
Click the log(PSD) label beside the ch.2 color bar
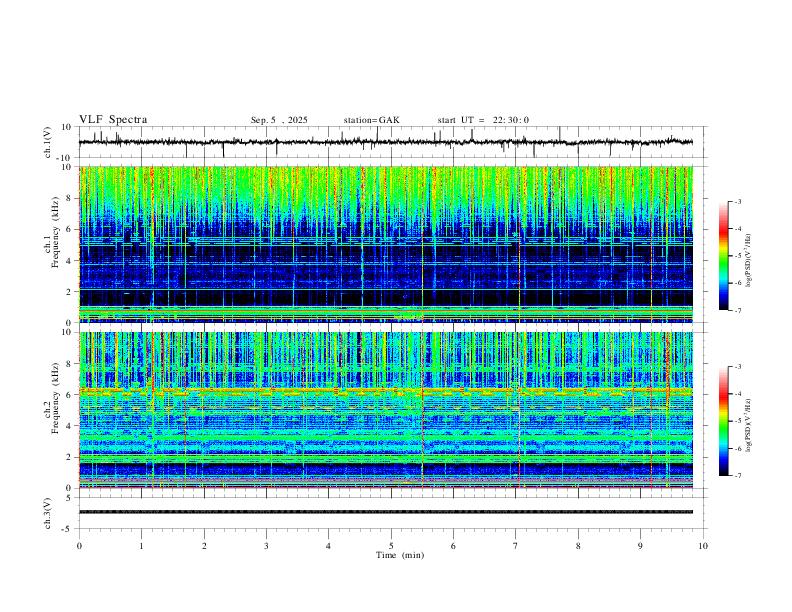[x=749, y=426]
